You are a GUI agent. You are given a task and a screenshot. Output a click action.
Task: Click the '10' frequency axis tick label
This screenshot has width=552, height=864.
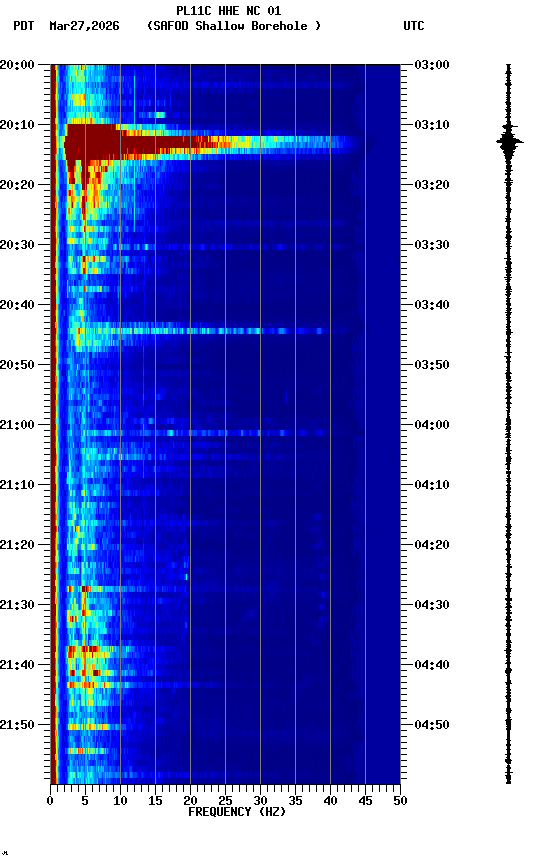click(x=120, y=802)
